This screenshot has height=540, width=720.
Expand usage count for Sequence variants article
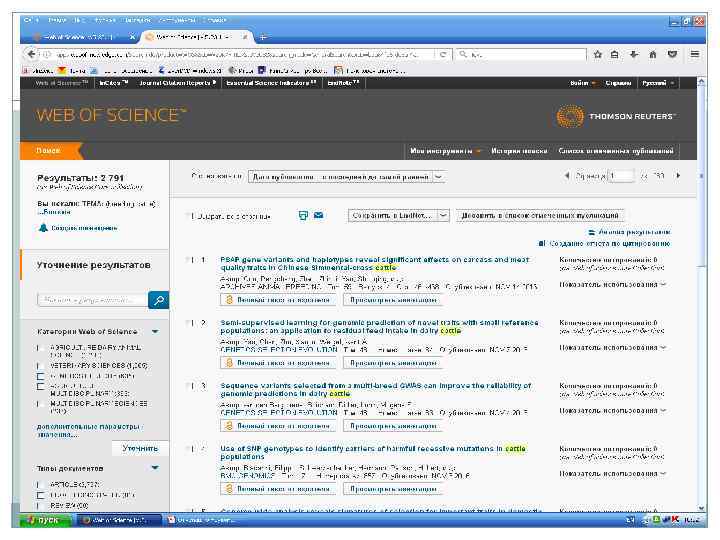(x=613, y=411)
